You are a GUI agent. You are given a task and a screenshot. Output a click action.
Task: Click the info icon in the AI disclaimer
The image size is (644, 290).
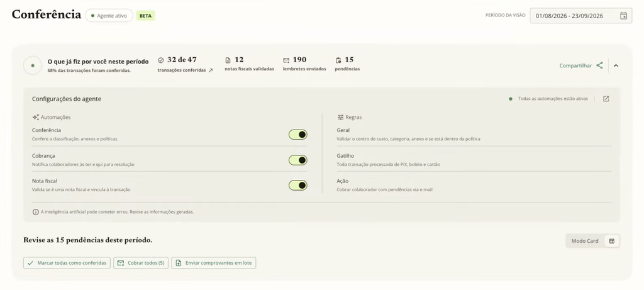[36, 212]
